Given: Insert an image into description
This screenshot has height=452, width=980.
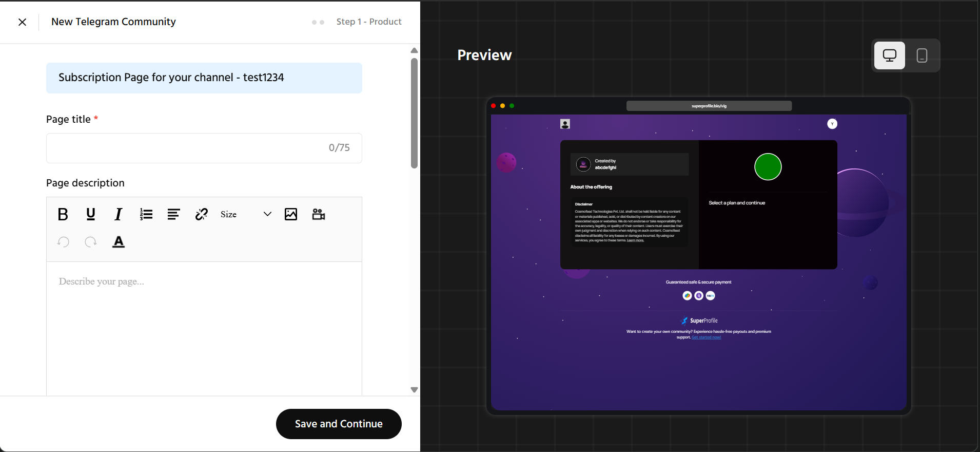Looking at the screenshot, I should click(x=291, y=214).
